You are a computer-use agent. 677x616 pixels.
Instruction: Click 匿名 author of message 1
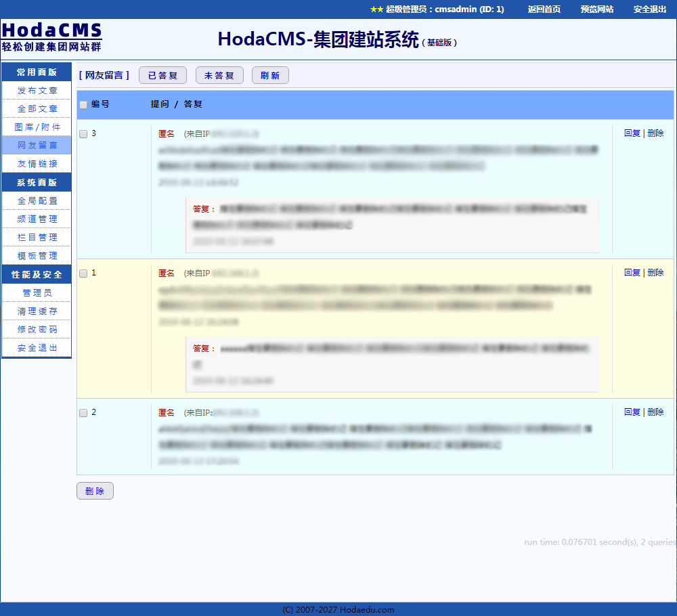tap(167, 273)
